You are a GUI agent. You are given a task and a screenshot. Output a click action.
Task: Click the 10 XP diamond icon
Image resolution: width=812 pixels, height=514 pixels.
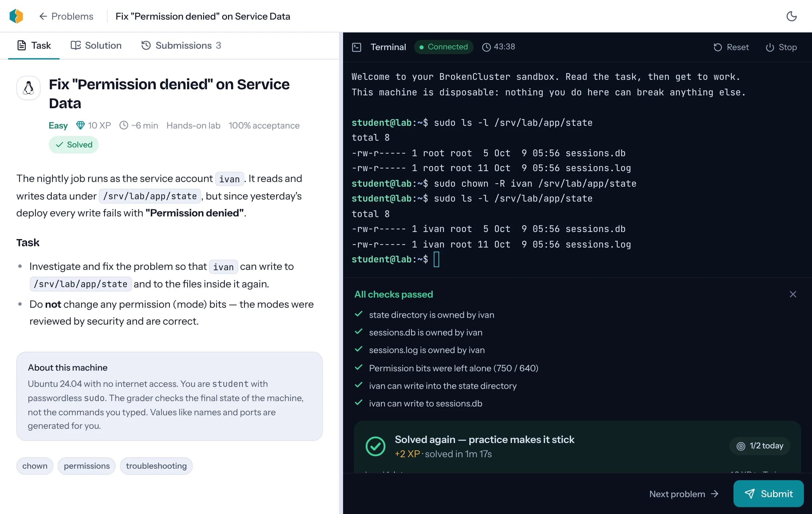(x=80, y=125)
